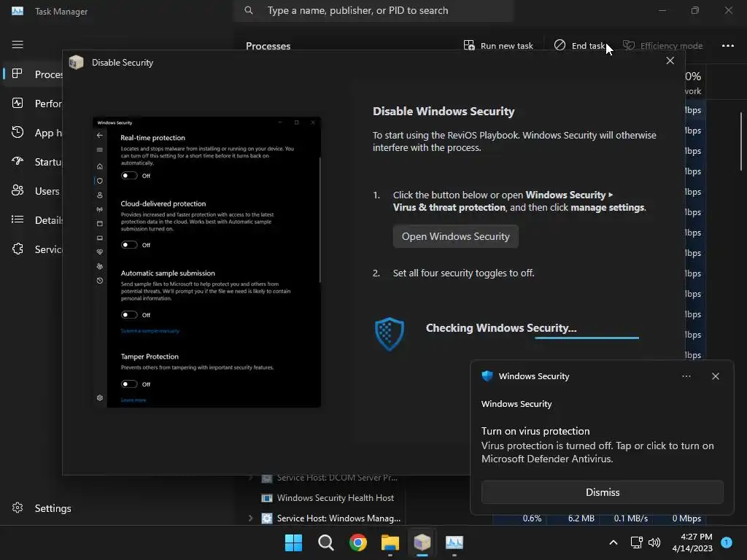Open the Services tab
Image resolution: width=747 pixels, height=560 pixels.
pyautogui.click(x=34, y=249)
